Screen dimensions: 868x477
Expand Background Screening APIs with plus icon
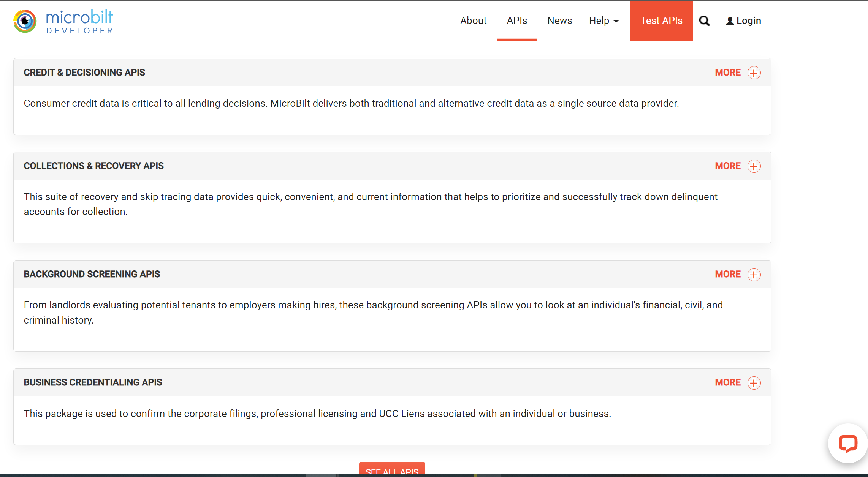click(x=754, y=274)
